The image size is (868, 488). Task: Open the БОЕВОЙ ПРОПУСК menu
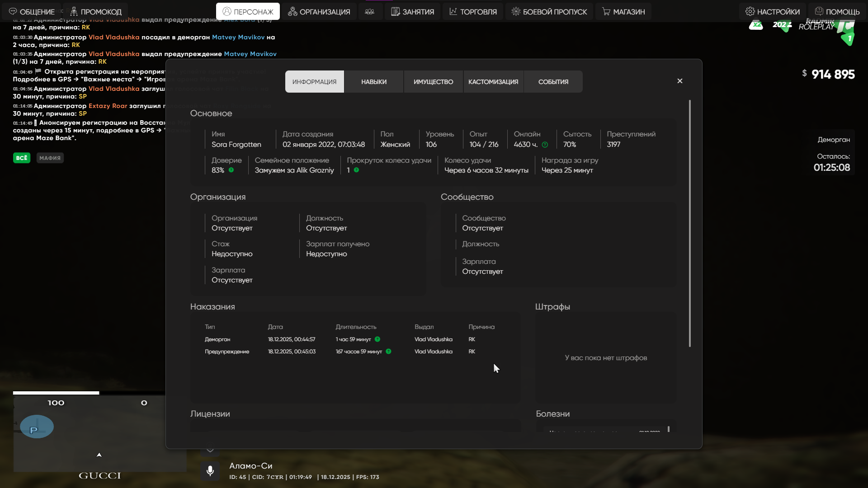(549, 12)
